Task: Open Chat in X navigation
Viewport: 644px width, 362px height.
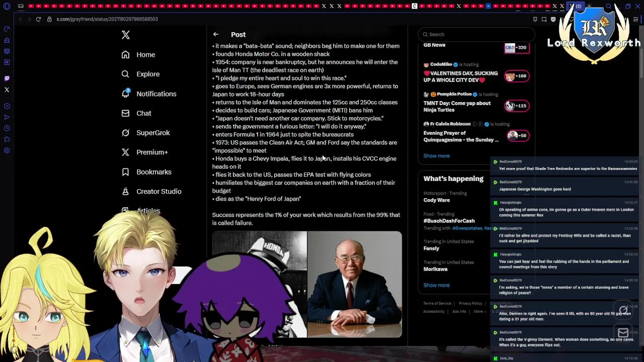Action: [x=136, y=113]
